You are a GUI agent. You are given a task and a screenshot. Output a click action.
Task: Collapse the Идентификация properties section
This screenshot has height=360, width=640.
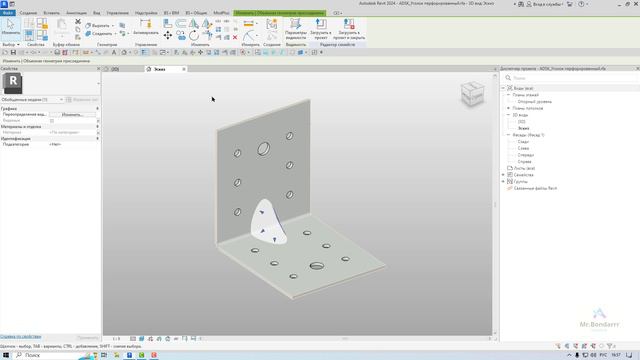(x=97, y=138)
